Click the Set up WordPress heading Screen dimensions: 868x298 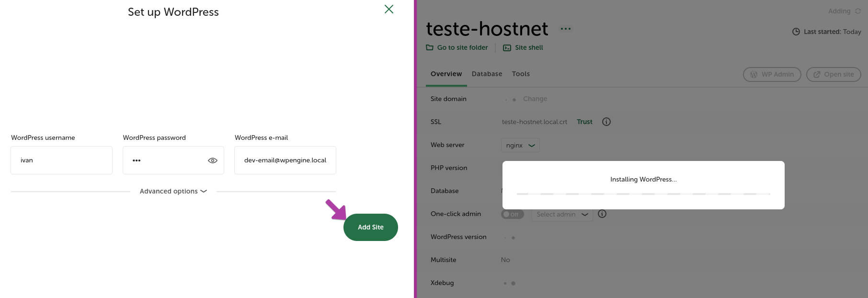[173, 12]
